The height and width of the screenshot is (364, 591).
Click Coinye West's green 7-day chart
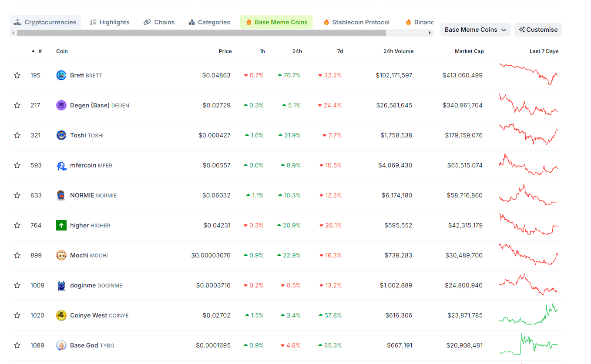pyautogui.click(x=528, y=314)
